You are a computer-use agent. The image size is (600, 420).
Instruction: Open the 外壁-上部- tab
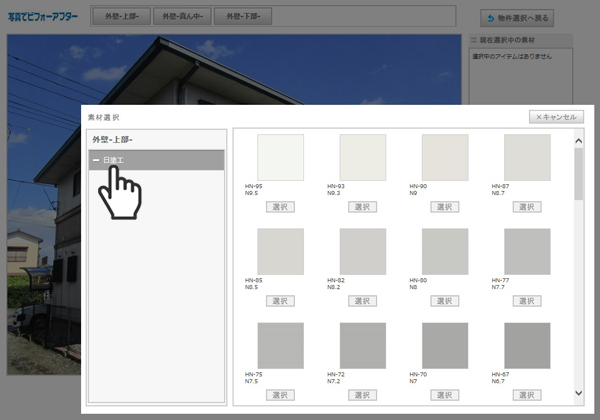pyautogui.click(x=120, y=17)
